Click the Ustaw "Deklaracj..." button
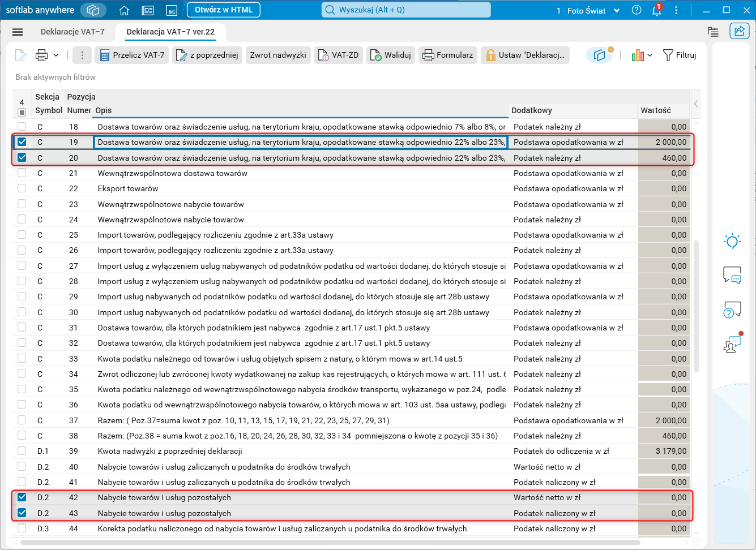756x550 pixels. [x=525, y=55]
